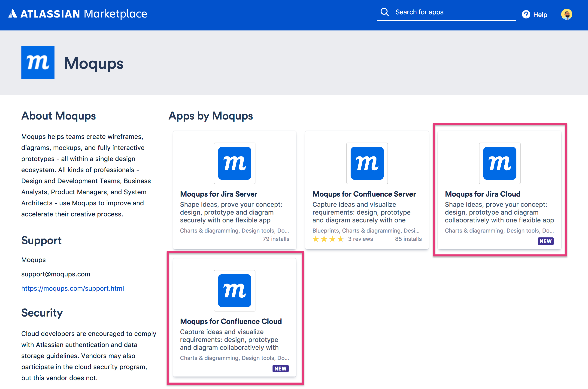Click star rating on Confluence Server card

click(x=328, y=239)
